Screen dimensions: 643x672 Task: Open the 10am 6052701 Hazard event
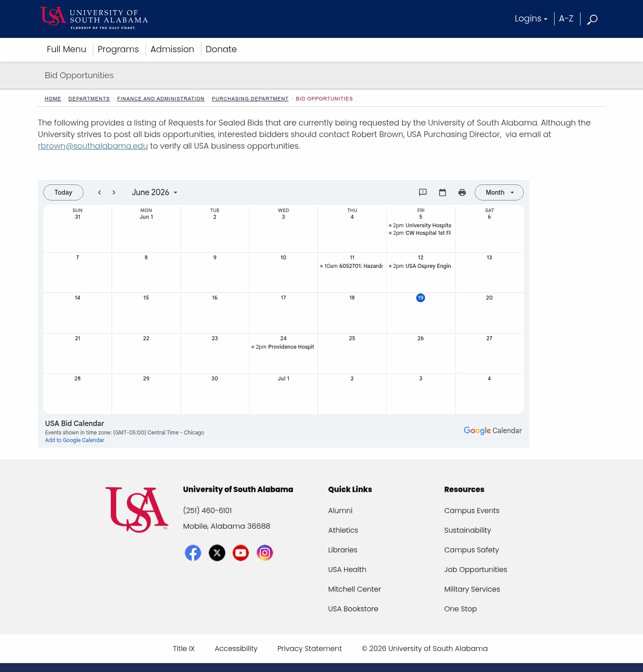[x=352, y=266]
